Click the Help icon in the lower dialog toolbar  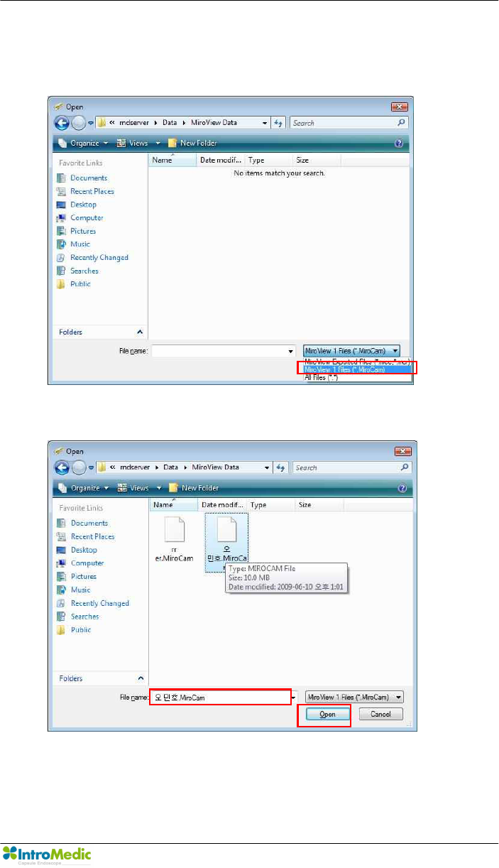pos(403,489)
